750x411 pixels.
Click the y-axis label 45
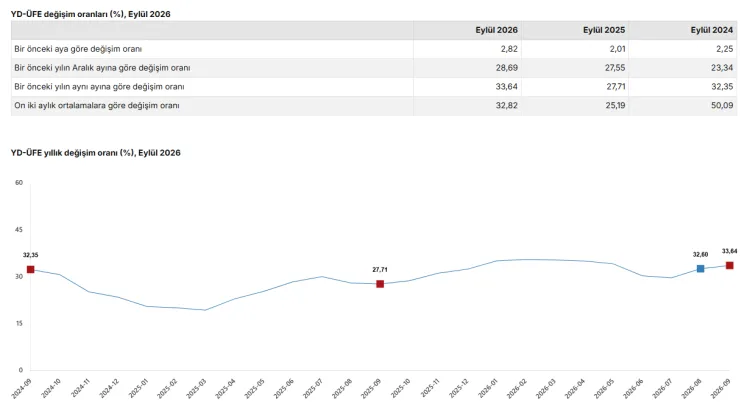click(x=19, y=230)
